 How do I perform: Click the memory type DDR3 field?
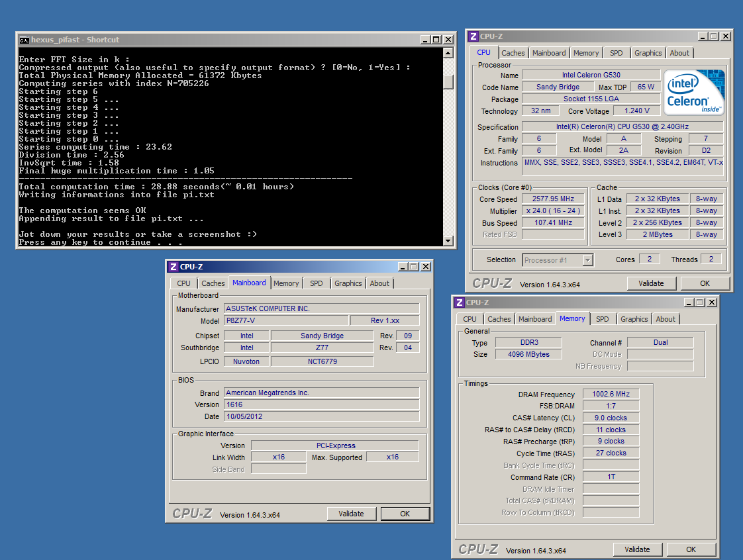click(528, 342)
